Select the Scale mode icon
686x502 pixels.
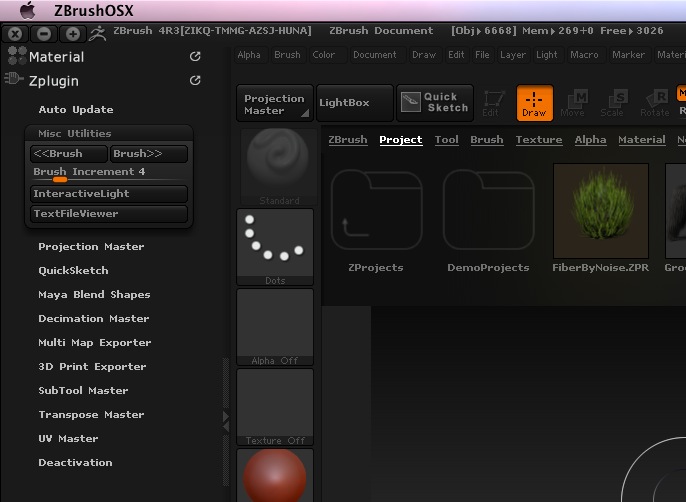[612, 103]
